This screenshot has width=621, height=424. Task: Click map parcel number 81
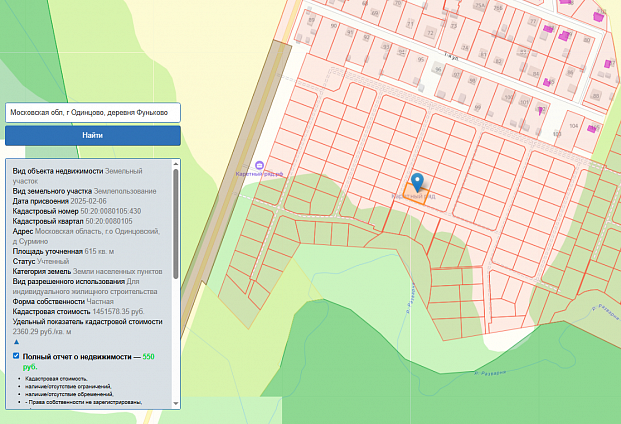(x=484, y=55)
